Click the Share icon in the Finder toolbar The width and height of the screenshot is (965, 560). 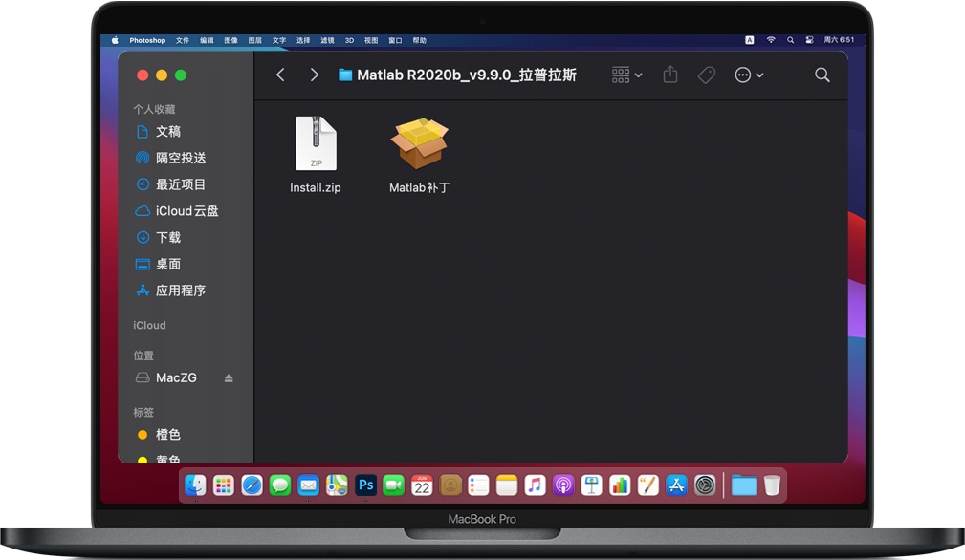click(x=669, y=74)
